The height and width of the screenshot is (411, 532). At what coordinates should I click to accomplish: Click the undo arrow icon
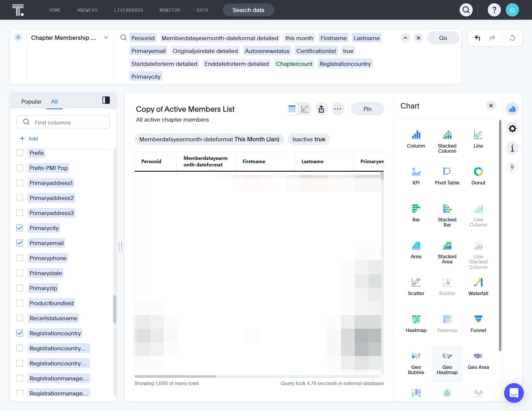[x=477, y=38]
